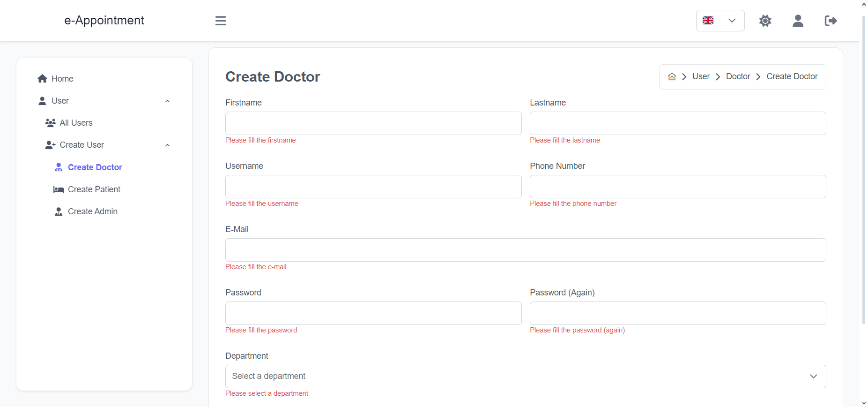Viewport: 868px width, 407px height.
Task: Focus the E-Mail input field
Action: tap(526, 250)
